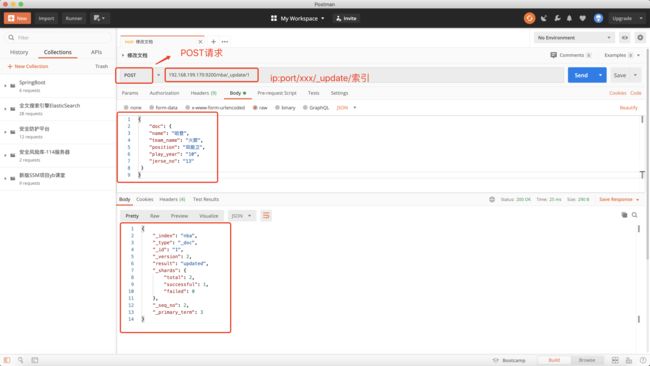The image size is (650, 366).
Task: Switch to the Tests request tab
Action: click(x=314, y=93)
